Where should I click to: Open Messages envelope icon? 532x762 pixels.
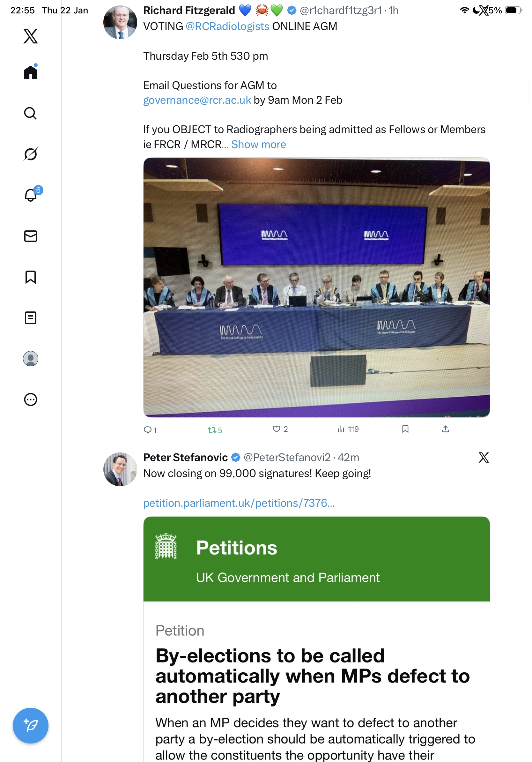[31, 236]
